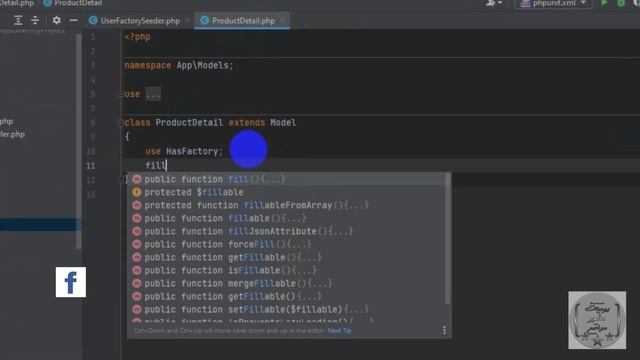Select 'isFillable()' completion entry
This screenshot has width=640, height=360.
pos(287,271)
